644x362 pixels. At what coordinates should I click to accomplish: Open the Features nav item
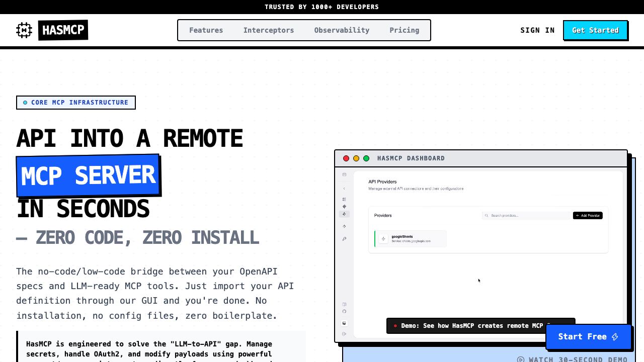[206, 30]
